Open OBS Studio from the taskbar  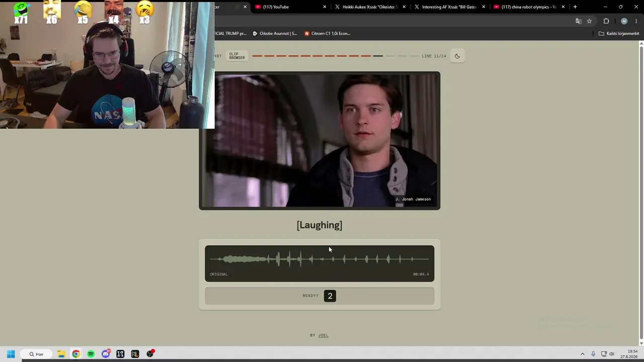pyautogui.click(x=150, y=354)
